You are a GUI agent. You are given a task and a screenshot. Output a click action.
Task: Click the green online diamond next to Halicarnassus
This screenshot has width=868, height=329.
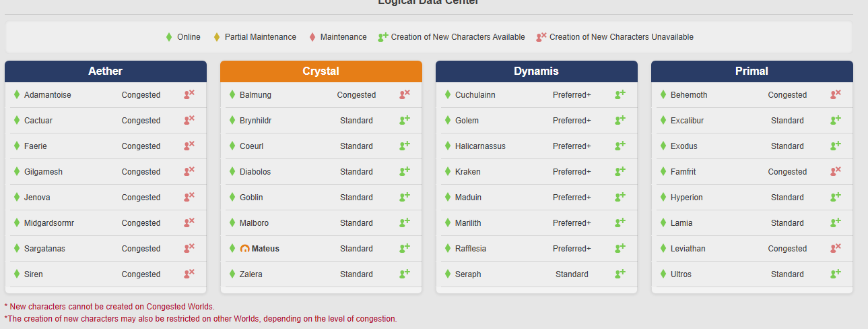(x=448, y=146)
